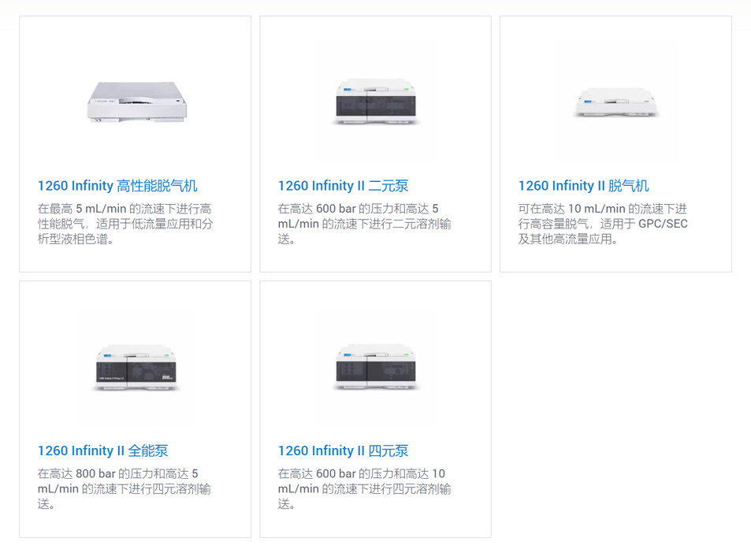
Task: Open the 1260 Infinity II 四元泵 title link
Action: click(x=343, y=451)
